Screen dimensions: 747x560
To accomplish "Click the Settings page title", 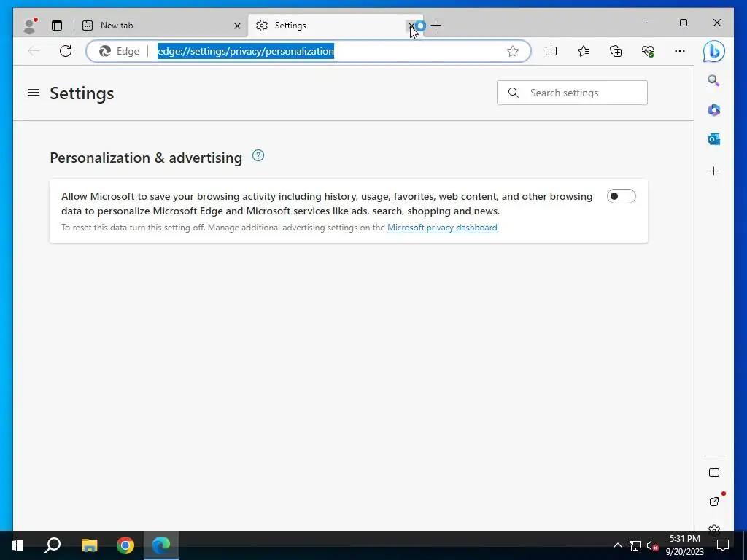I will pos(82,93).
